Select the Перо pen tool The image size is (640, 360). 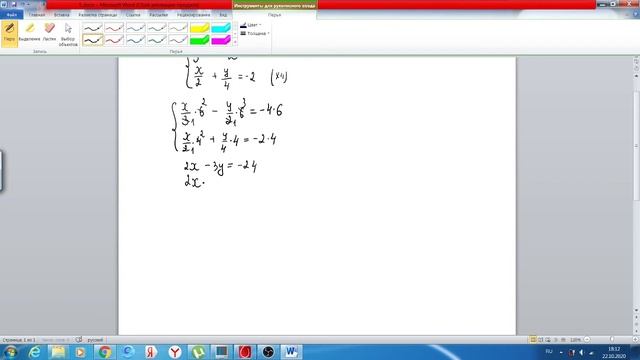coord(9,34)
